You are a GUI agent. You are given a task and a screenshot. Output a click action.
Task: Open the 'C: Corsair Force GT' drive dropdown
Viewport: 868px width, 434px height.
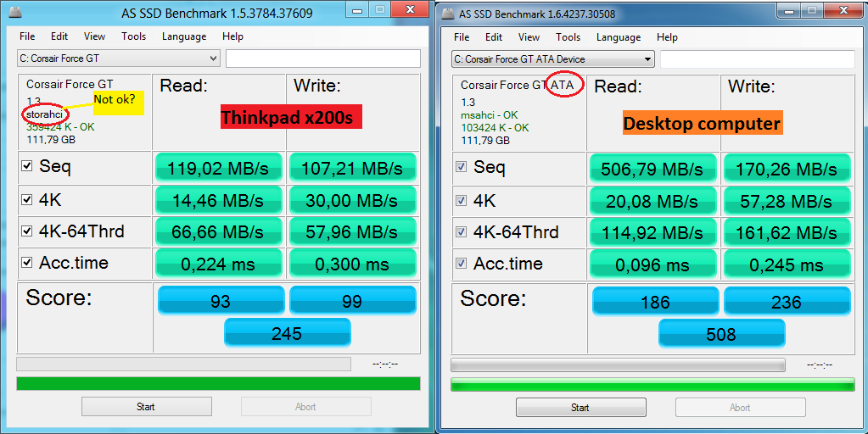[119, 58]
